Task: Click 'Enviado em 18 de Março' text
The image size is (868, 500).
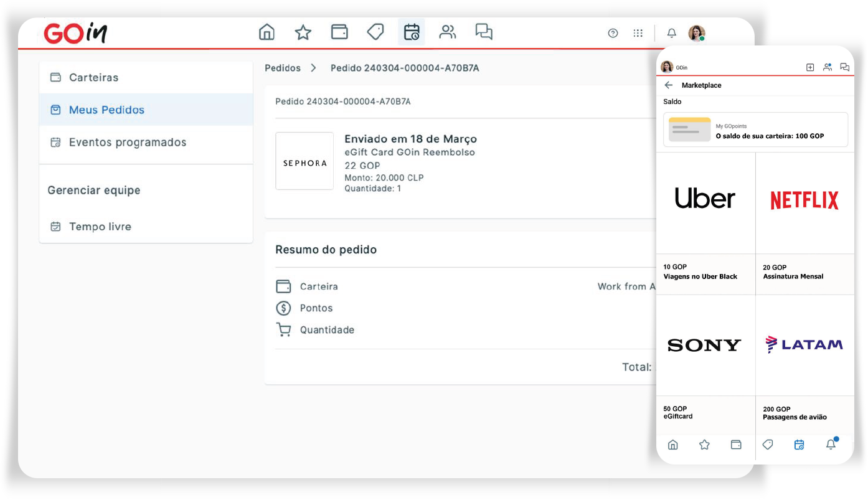Action: pos(411,139)
